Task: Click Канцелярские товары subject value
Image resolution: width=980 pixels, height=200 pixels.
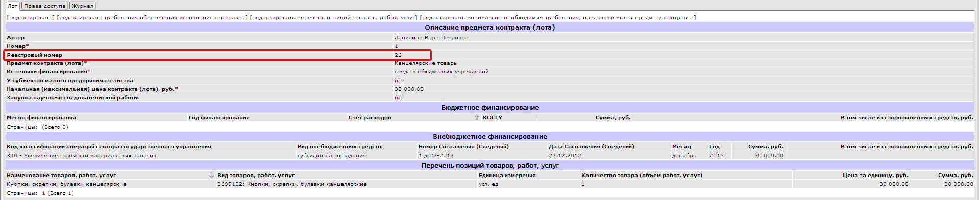Action: (426, 63)
